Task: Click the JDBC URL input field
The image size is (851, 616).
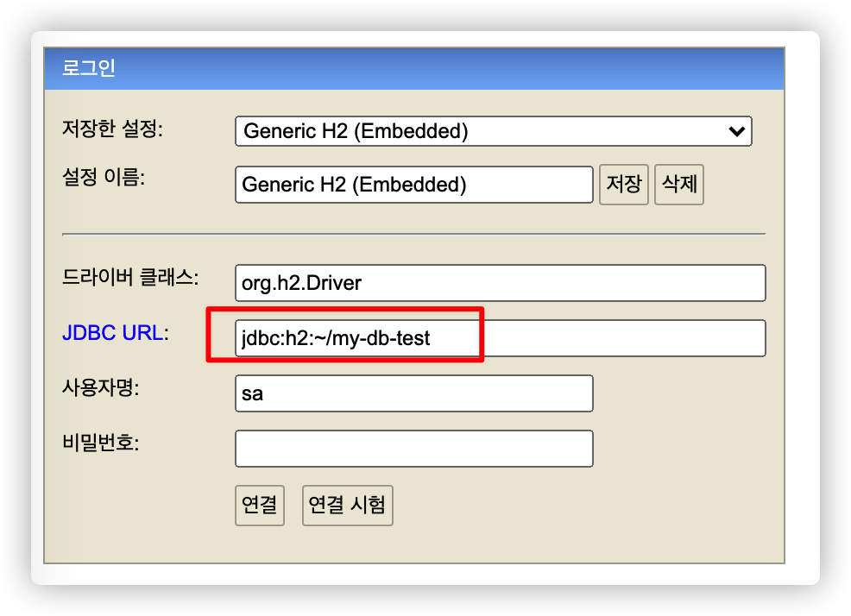Action: pos(501,338)
